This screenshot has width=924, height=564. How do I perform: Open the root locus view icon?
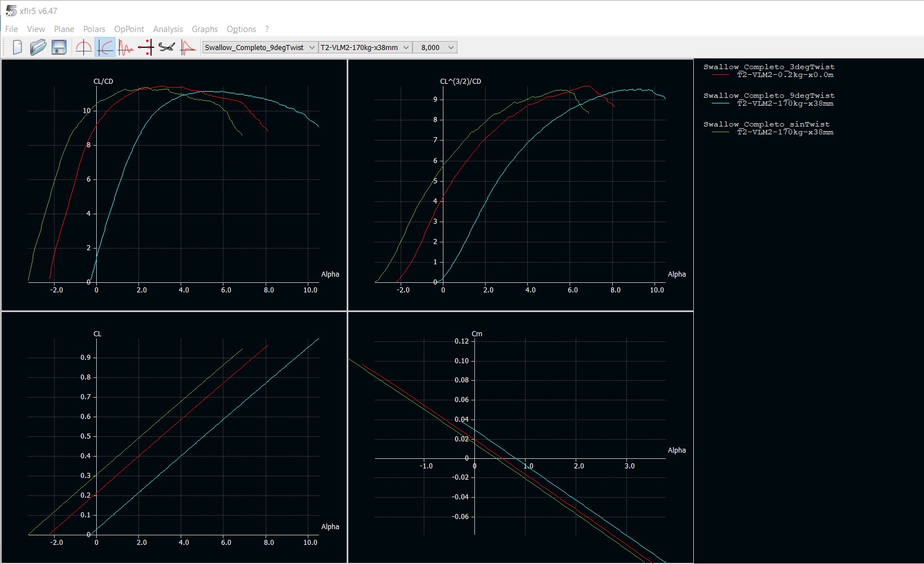pyautogui.click(x=146, y=48)
